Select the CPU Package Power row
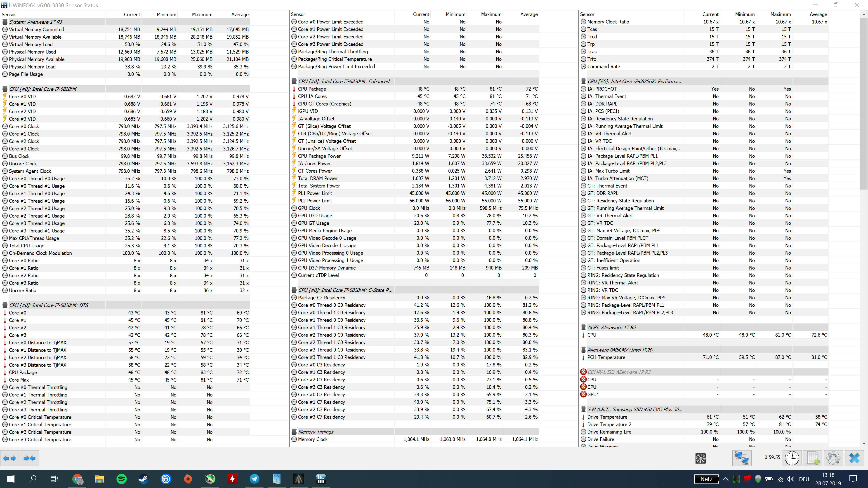 [x=319, y=156]
